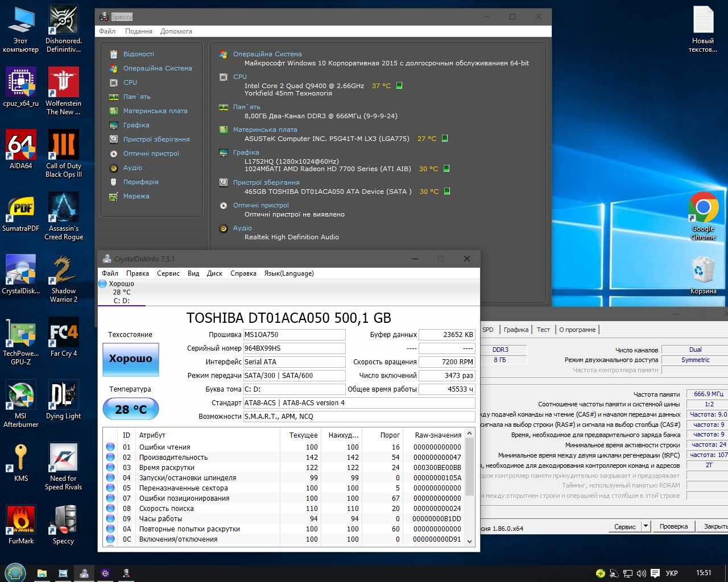This screenshot has height=582, width=728.
Task: Open SumatraPDF desktop shortcut
Action: pyautogui.click(x=21, y=212)
